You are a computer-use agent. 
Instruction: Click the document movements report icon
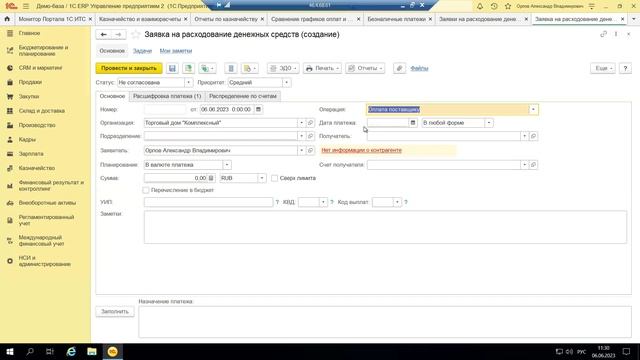click(x=231, y=68)
